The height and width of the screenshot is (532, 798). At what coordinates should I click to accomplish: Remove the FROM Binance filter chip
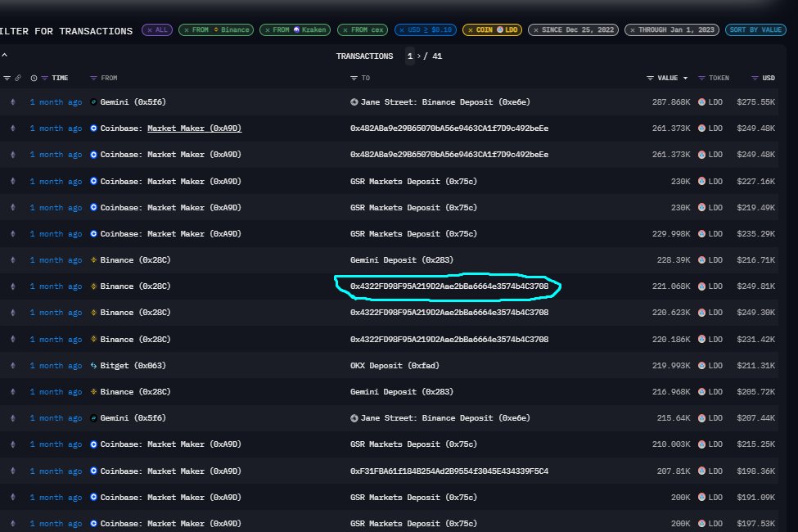click(187, 30)
